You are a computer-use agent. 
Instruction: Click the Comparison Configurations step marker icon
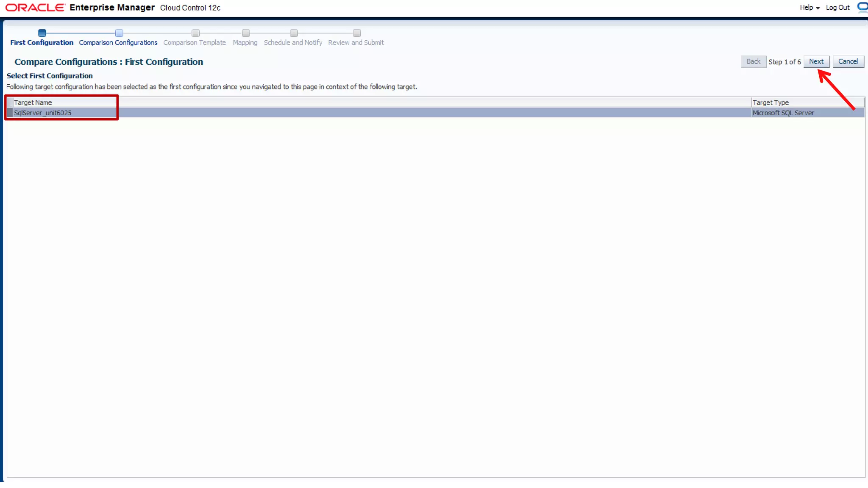pos(119,33)
